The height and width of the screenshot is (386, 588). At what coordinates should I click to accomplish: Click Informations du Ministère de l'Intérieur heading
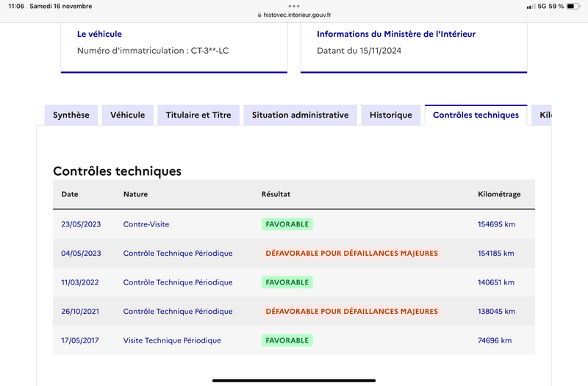click(396, 34)
